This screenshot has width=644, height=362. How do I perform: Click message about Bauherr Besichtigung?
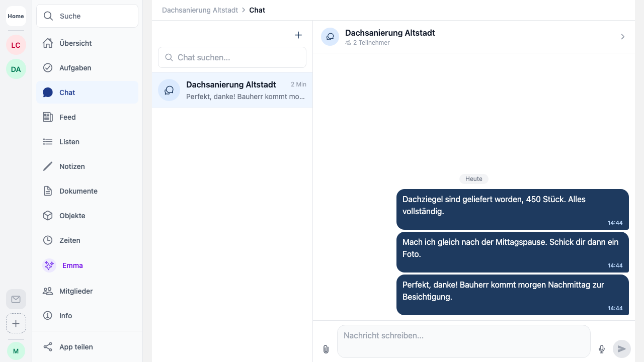tap(513, 295)
